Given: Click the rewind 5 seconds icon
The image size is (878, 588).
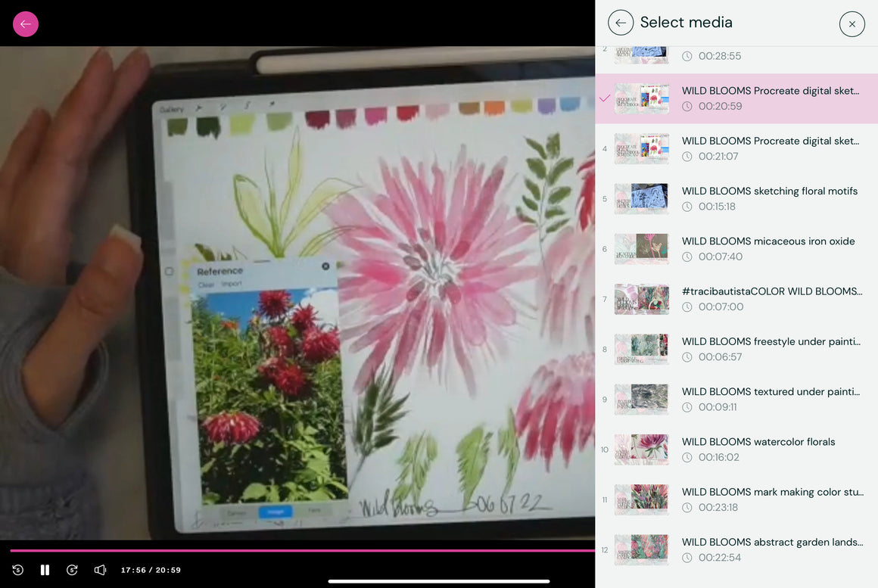Looking at the screenshot, I should [17, 570].
